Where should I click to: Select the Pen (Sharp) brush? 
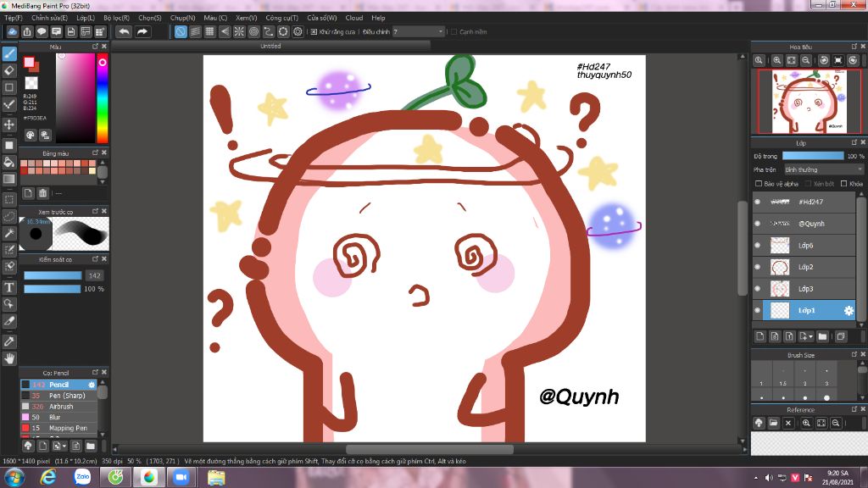(x=58, y=396)
